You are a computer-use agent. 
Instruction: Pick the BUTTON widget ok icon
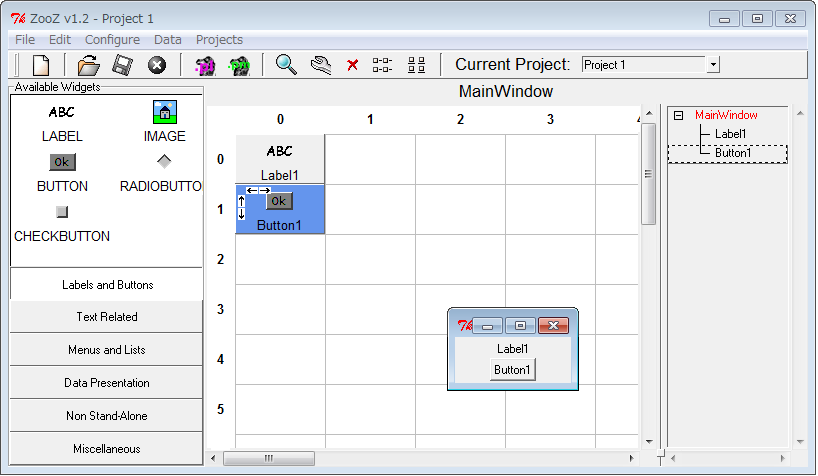(62, 162)
